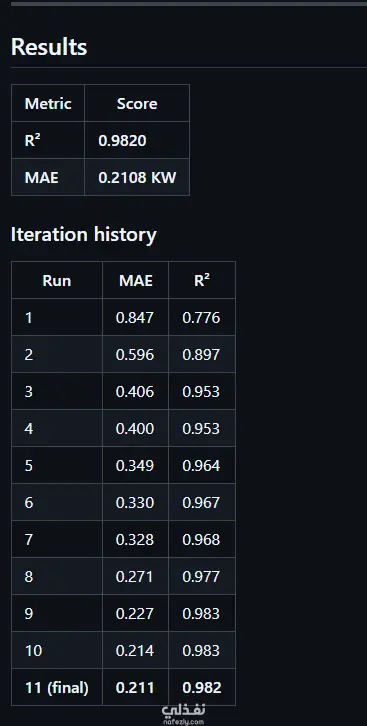Click the MAE score 0.2108 KW
The height and width of the screenshot is (726, 367).
137,177
